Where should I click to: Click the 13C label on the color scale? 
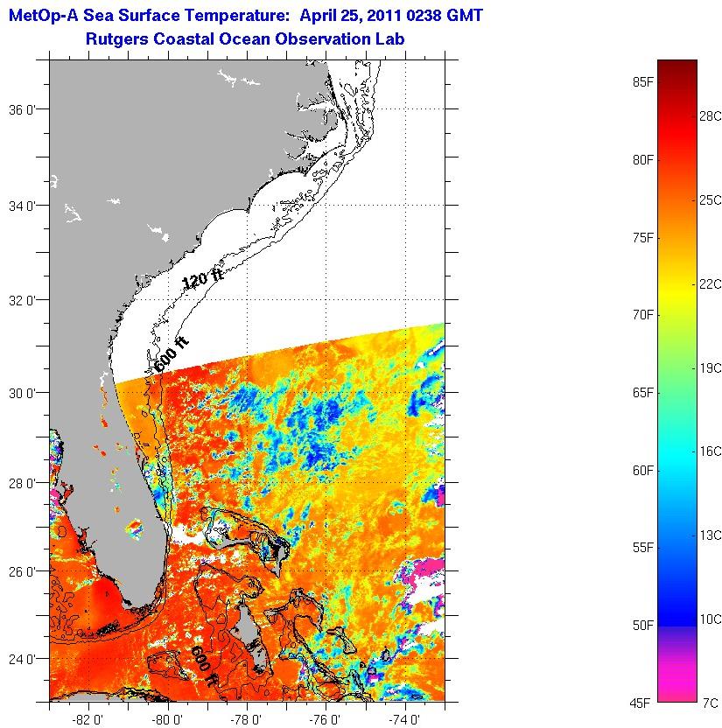point(711,535)
